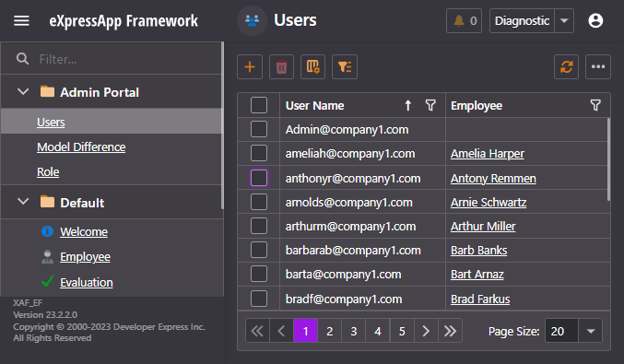Open the Employee navigation link
The width and height of the screenshot is (624, 364).
tap(85, 257)
